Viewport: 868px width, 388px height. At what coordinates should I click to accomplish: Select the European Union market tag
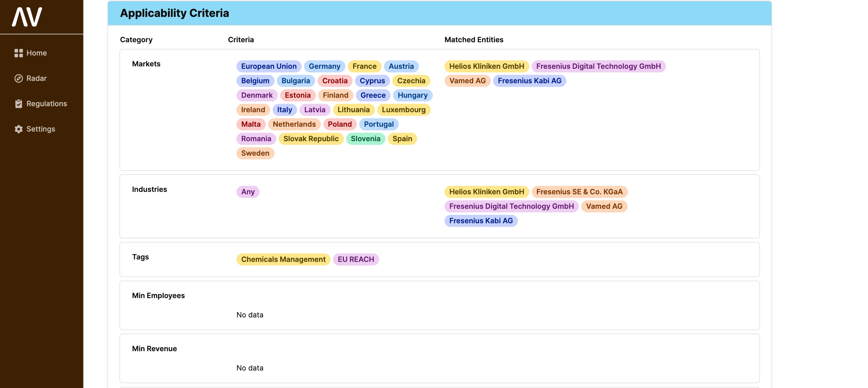(268, 66)
